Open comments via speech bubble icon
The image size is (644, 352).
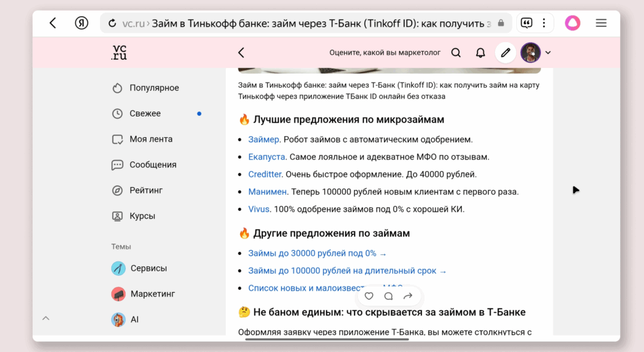(x=389, y=296)
